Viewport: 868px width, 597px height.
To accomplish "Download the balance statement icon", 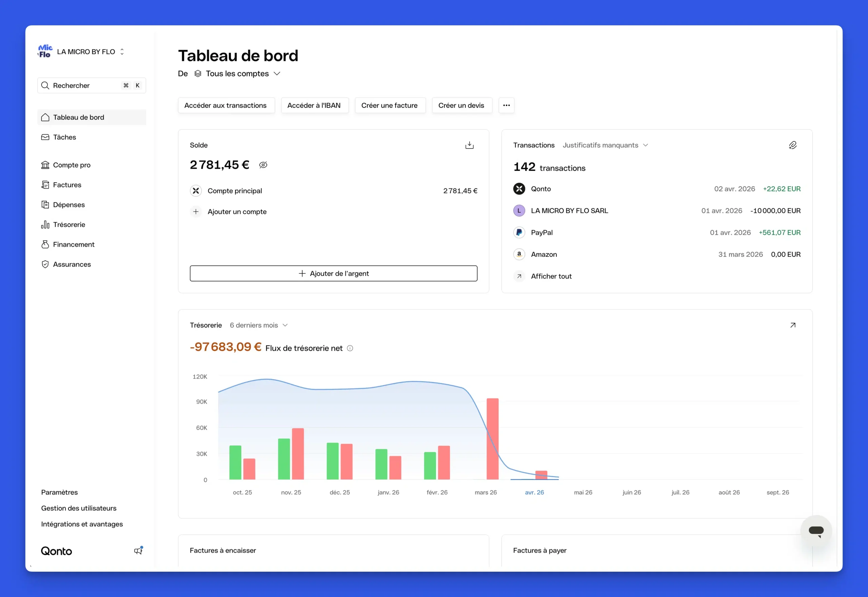I will pos(469,145).
